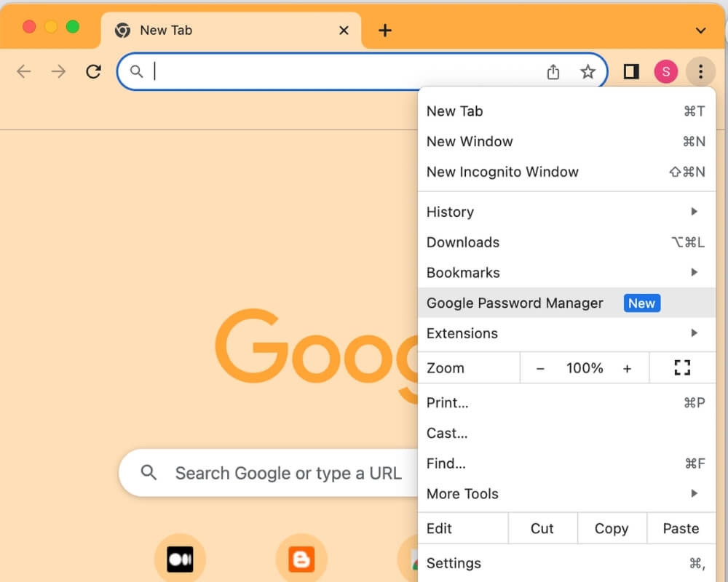The image size is (728, 582).
Task: Bookmark this page with the star icon
Action: [x=587, y=72]
